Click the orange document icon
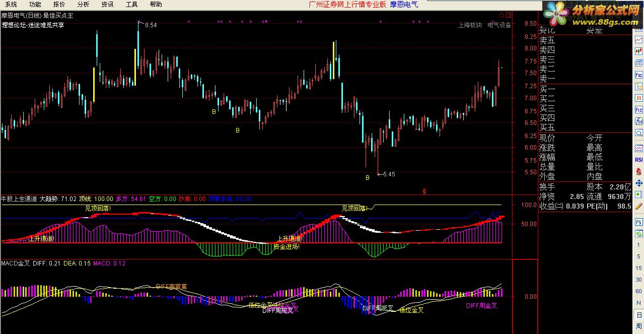Screen dimensions: 644x334 tap(638, 98)
